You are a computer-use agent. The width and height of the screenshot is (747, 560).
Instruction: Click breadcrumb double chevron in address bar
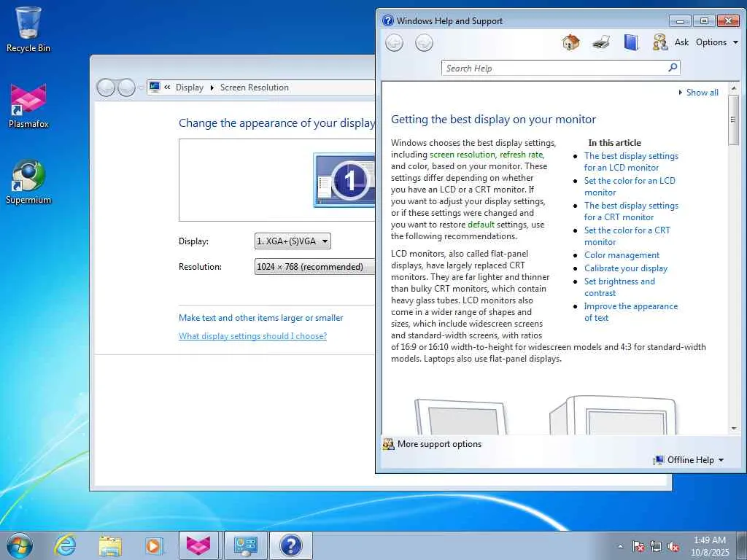point(167,87)
